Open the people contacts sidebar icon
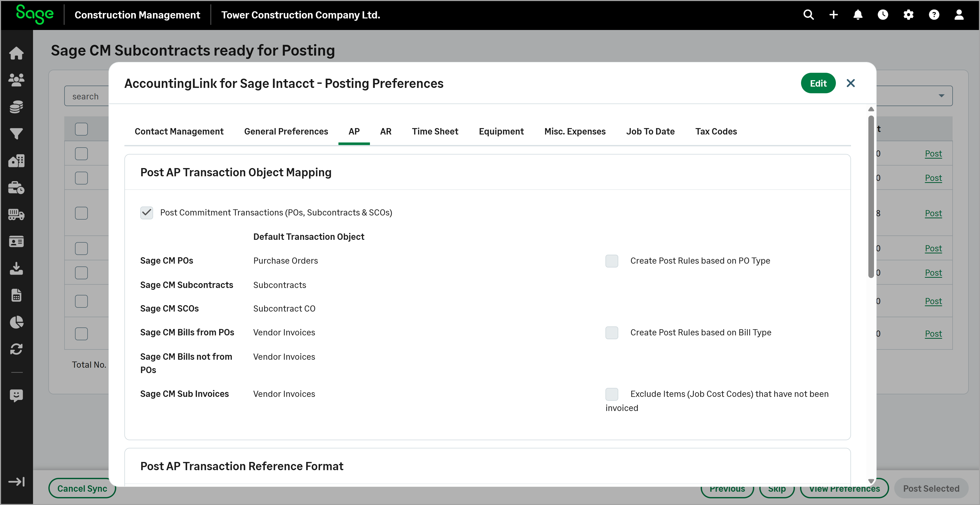Screen dimensions: 980x505 pyautogui.click(x=16, y=80)
